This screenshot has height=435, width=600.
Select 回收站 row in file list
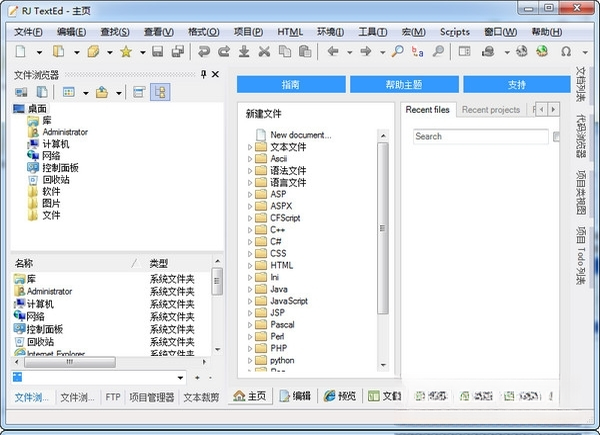(111, 342)
